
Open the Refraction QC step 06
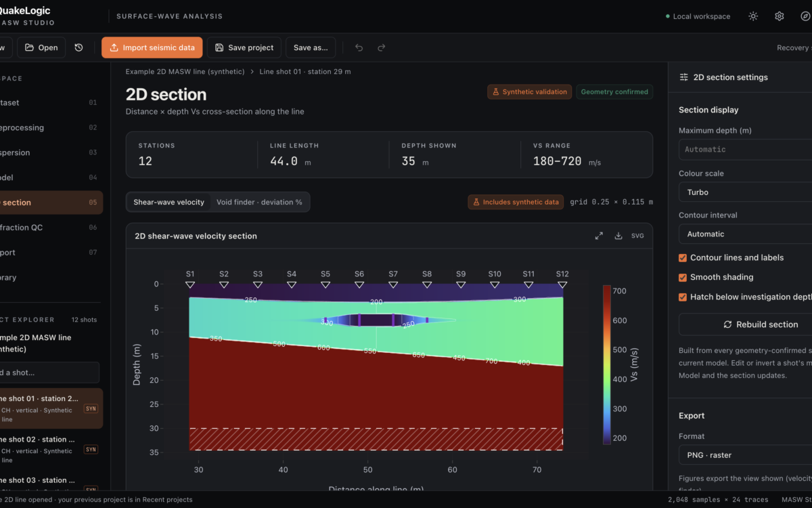(x=51, y=228)
